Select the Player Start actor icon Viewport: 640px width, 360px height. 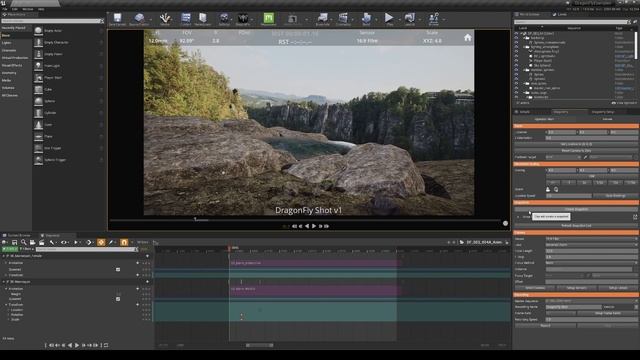coord(38,78)
